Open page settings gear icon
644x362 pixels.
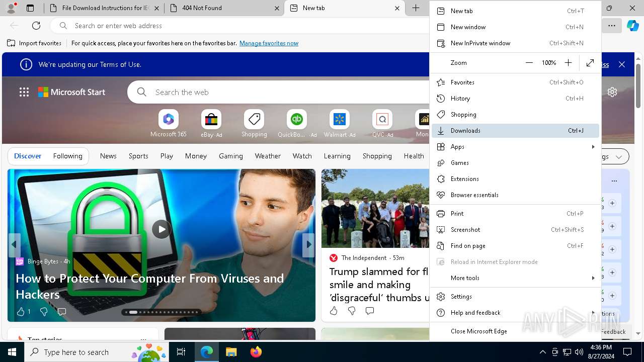click(x=612, y=92)
